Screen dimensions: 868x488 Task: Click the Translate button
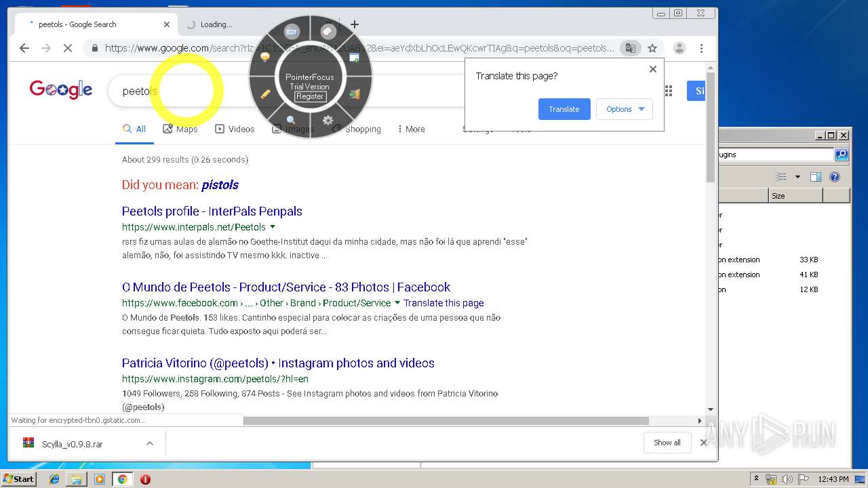[x=564, y=109]
